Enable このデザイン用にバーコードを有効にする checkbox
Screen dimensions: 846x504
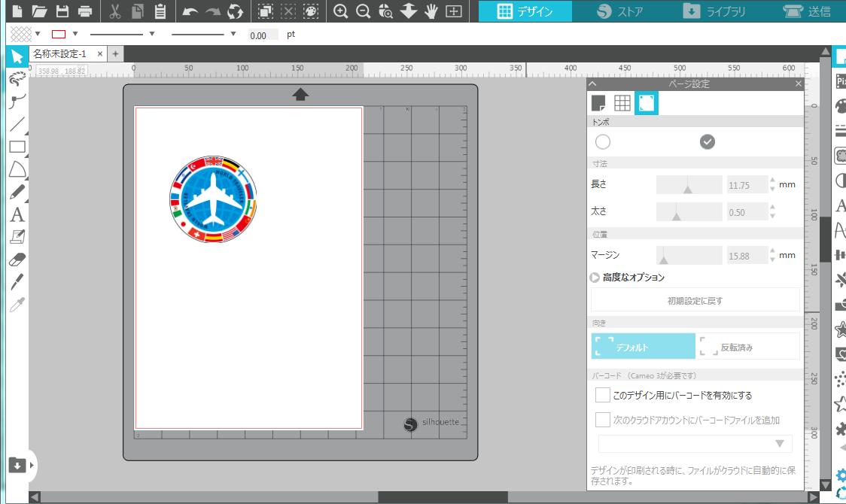(603, 395)
